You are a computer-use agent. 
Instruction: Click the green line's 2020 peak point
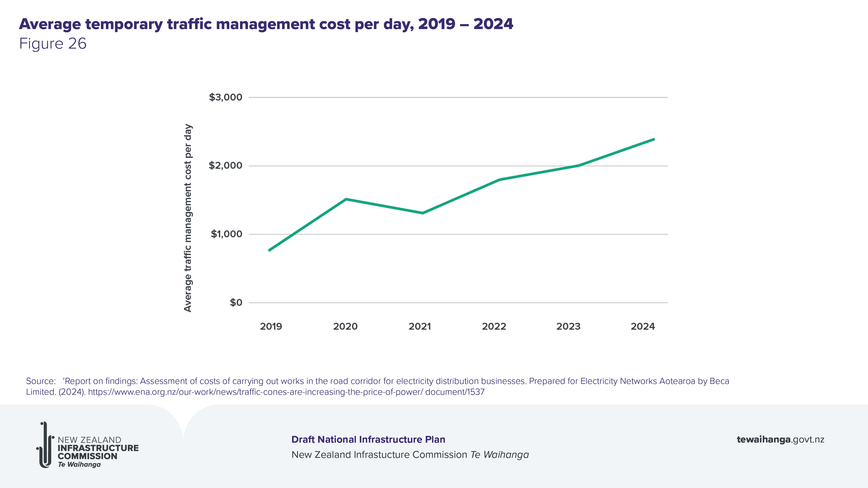(x=346, y=199)
